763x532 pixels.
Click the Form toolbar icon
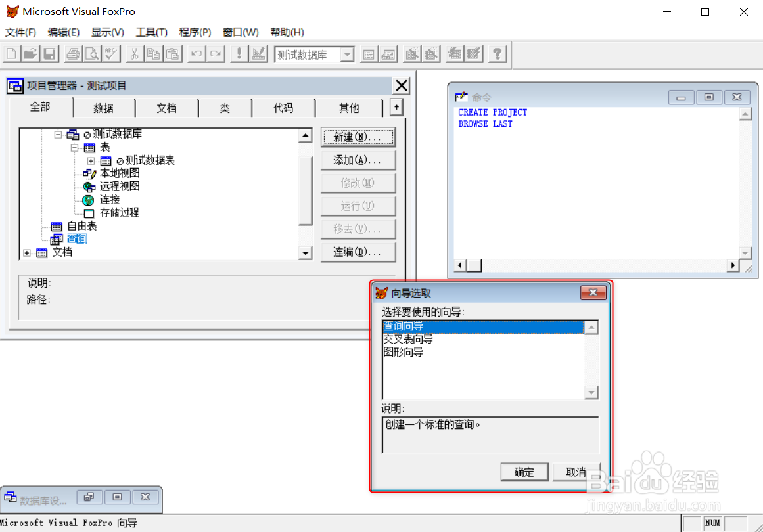412,54
